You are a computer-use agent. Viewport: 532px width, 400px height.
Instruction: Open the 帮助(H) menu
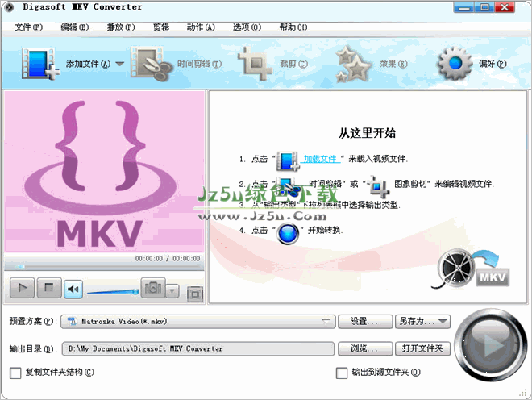(x=293, y=27)
